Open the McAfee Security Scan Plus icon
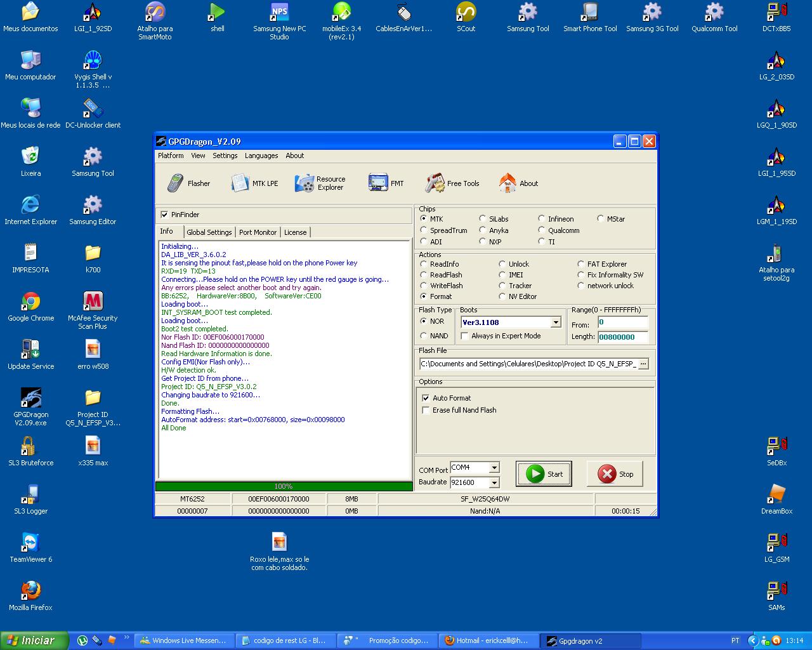 point(93,310)
